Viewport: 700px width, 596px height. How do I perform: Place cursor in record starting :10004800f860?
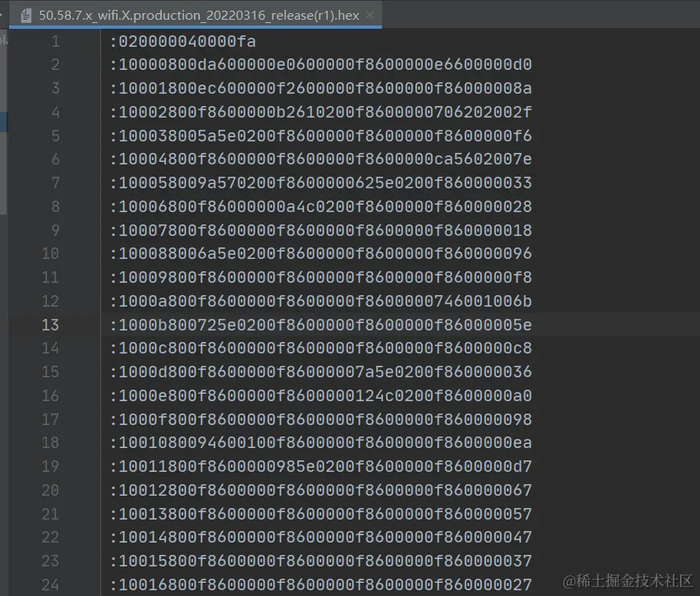(321, 159)
